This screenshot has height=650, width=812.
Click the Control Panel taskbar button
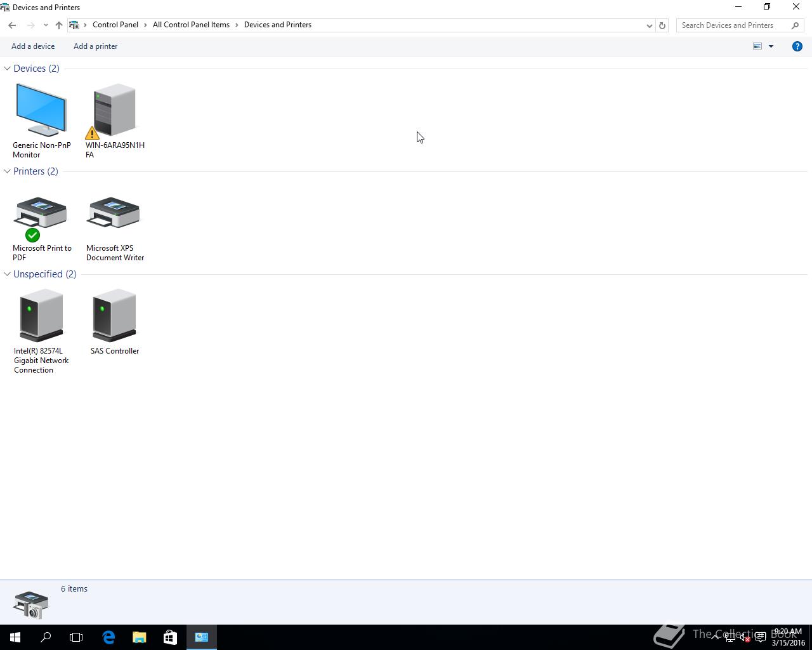coord(202,637)
